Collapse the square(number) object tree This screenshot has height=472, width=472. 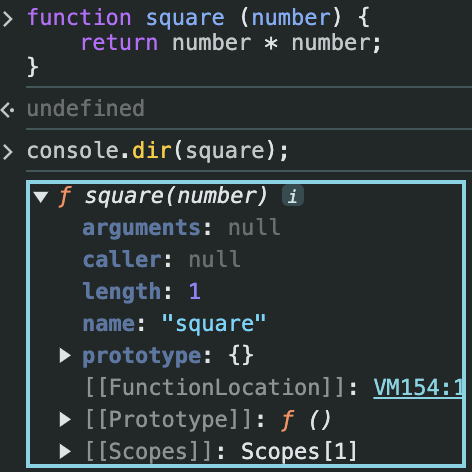(x=41, y=197)
